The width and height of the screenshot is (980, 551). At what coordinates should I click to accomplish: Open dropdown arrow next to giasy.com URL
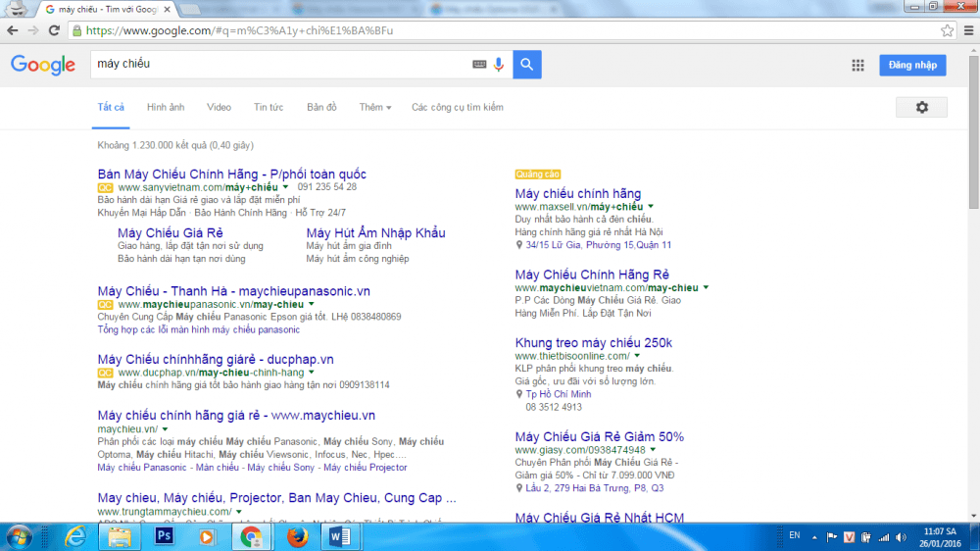(653, 450)
